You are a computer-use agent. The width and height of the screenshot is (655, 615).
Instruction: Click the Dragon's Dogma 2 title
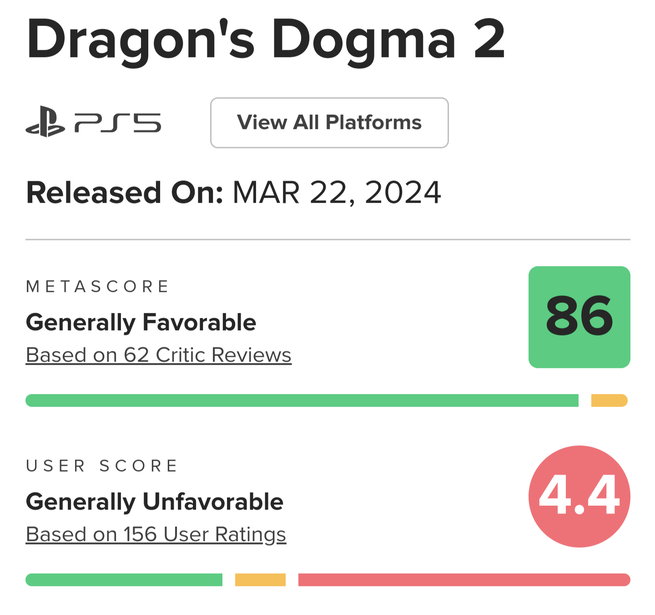(266, 40)
